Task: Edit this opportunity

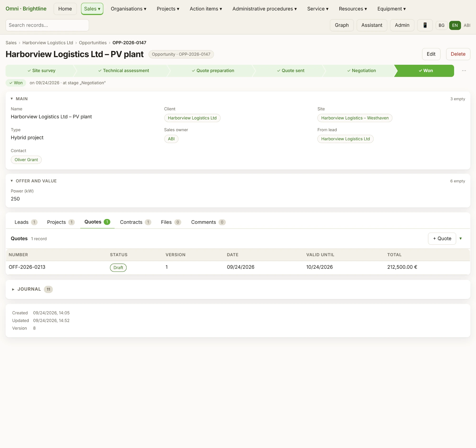Action: click(x=431, y=54)
